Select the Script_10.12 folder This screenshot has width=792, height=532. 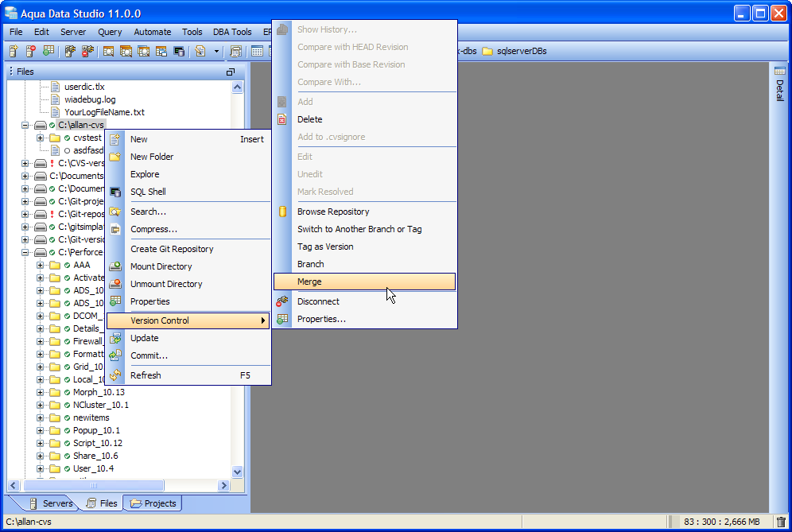coord(98,443)
